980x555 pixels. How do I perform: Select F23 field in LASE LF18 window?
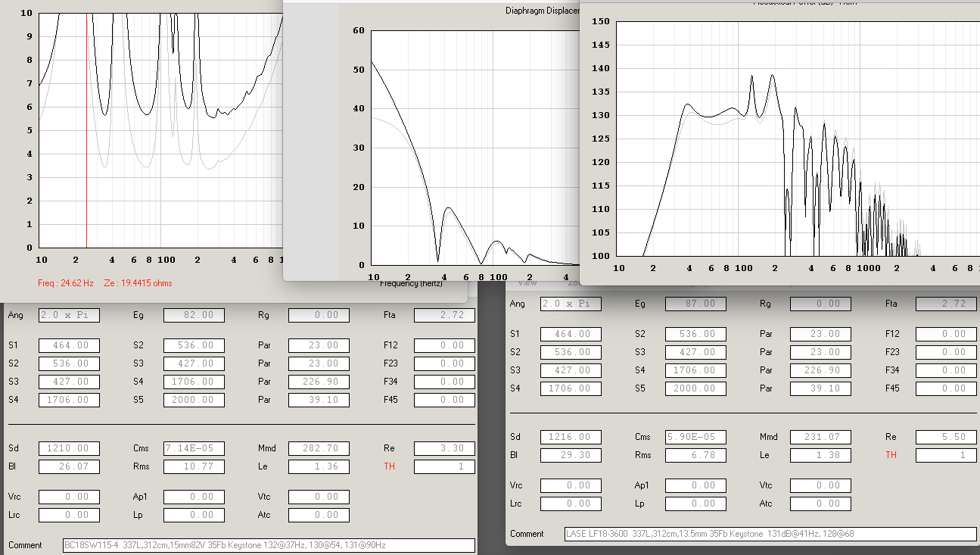coord(946,352)
